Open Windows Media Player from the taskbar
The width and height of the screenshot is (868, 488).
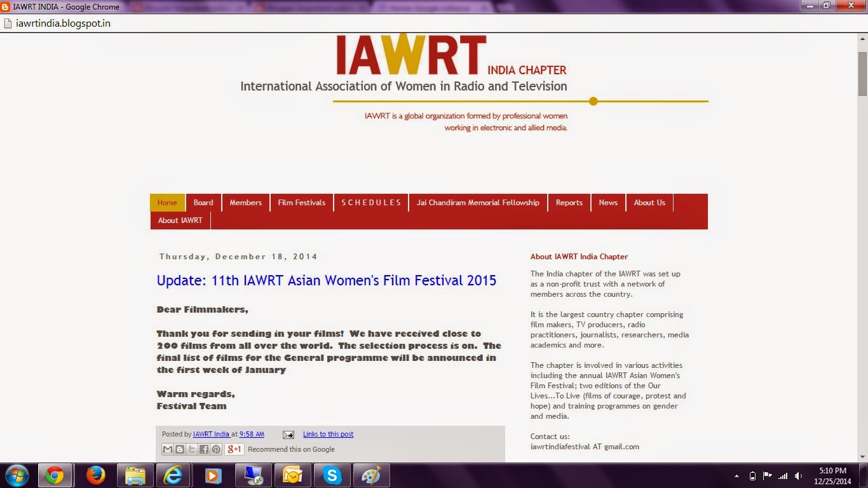tap(213, 475)
